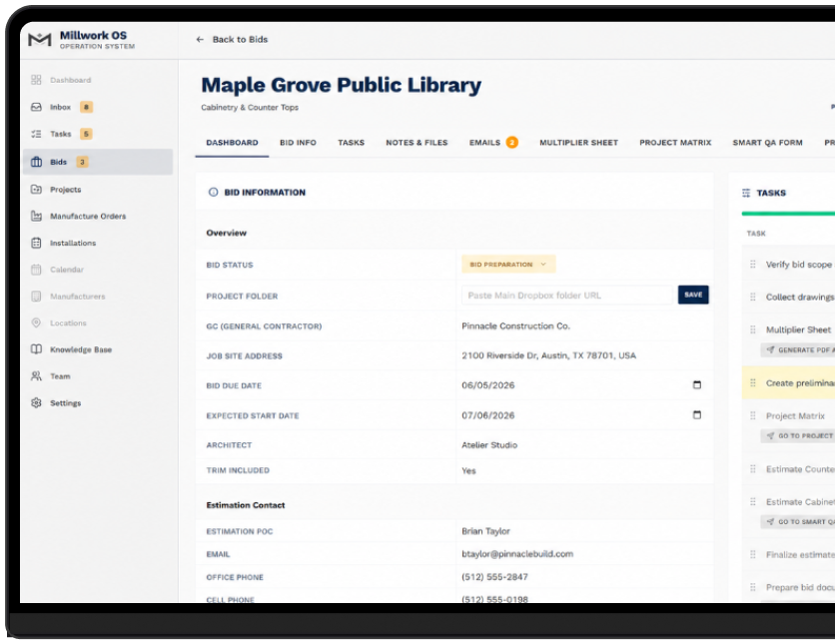Viewport: 835px width, 644px height.
Task: Click drag handle beside Finalize estimate task
Action: (752, 554)
